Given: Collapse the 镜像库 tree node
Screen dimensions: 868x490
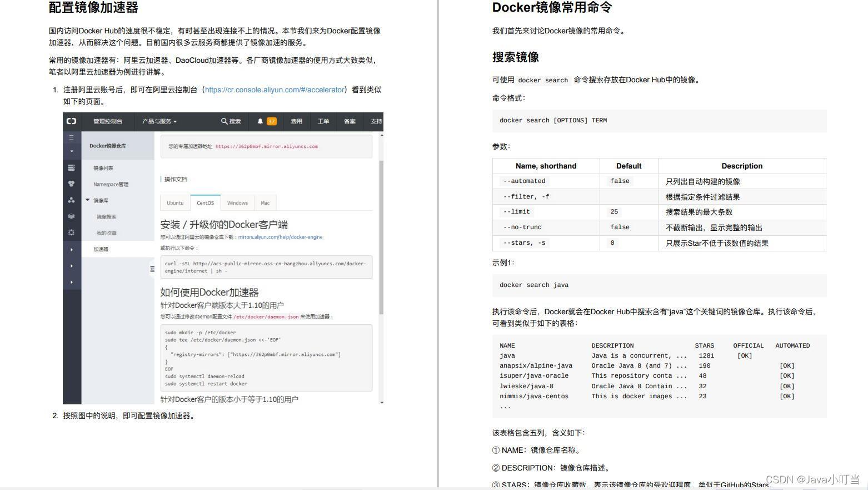Looking at the screenshot, I should [x=87, y=200].
